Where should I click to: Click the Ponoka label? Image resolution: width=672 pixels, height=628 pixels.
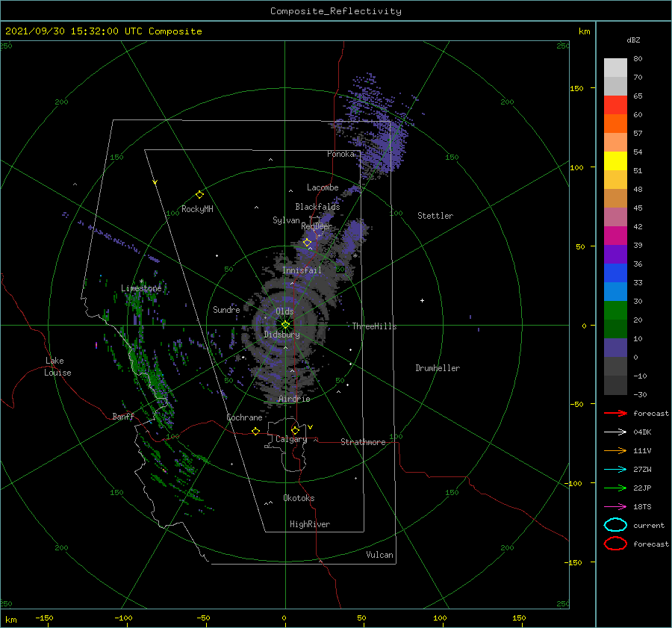point(340,154)
